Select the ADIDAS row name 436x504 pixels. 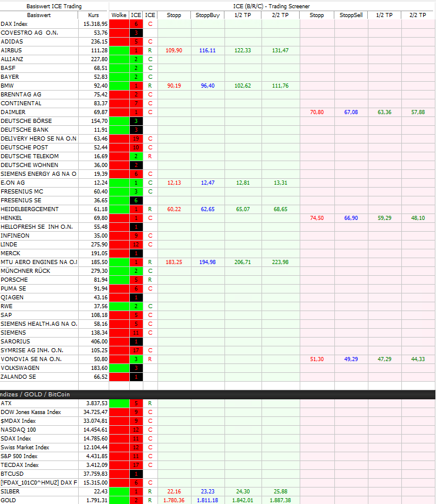(12, 42)
